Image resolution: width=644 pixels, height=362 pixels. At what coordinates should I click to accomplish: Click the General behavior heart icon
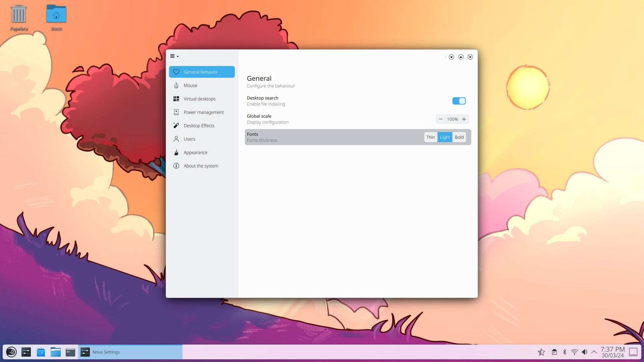point(176,72)
